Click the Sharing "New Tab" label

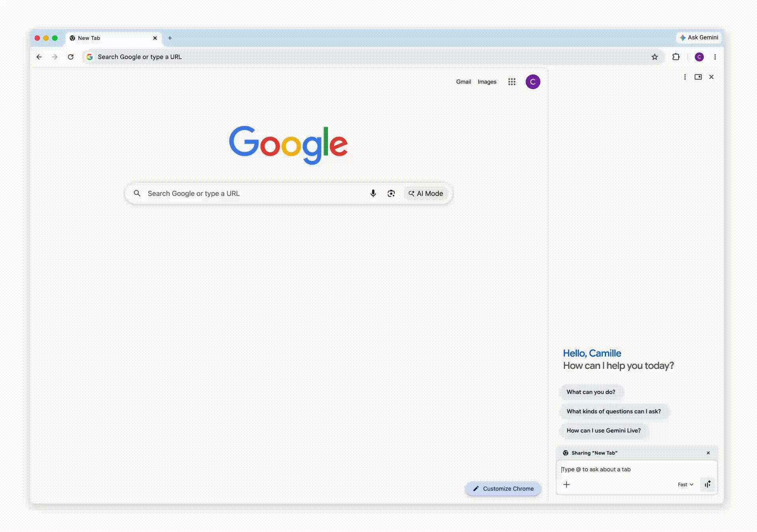pos(594,453)
